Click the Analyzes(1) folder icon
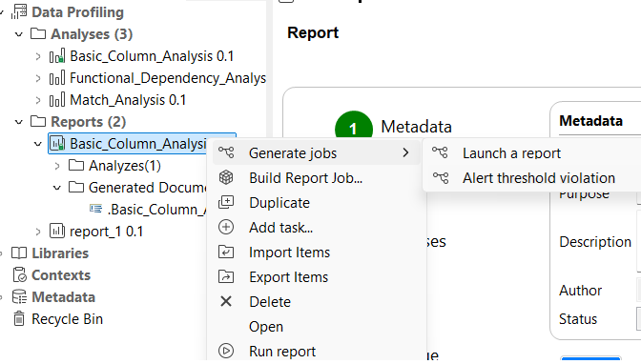641x364 pixels. pyautogui.click(x=76, y=165)
